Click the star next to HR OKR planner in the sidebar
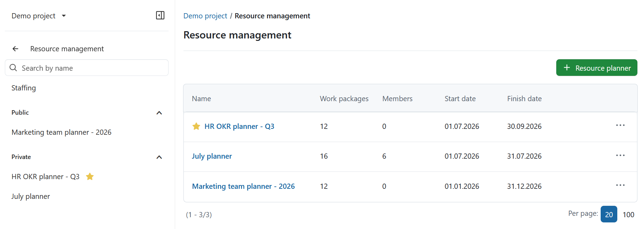Image resolution: width=644 pixels, height=229 pixels. tap(90, 177)
